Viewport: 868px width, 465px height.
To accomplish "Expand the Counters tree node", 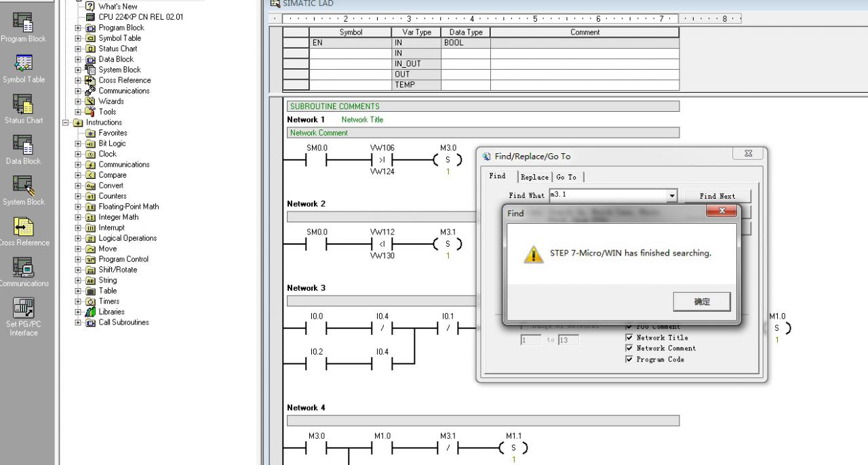I will (x=78, y=196).
